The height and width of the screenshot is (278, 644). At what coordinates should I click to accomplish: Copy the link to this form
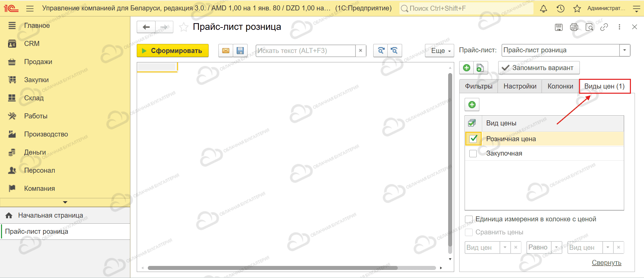[604, 27]
